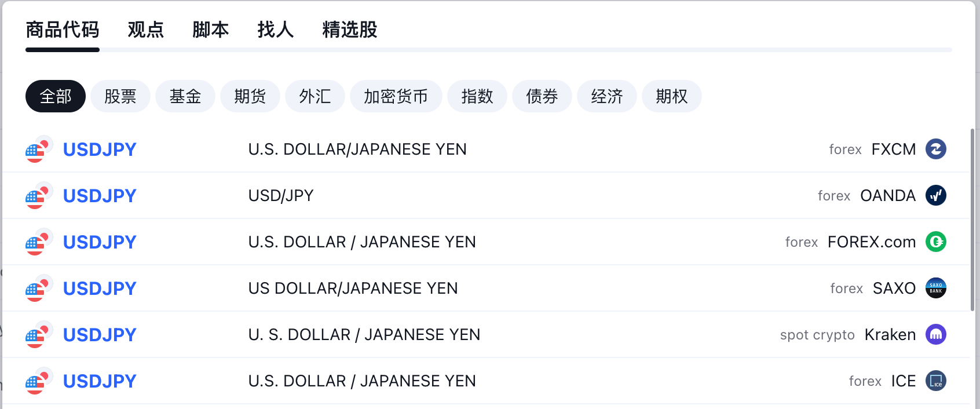The image size is (980, 409).
Task: Switch to the 脚本 tab
Action: tap(211, 30)
